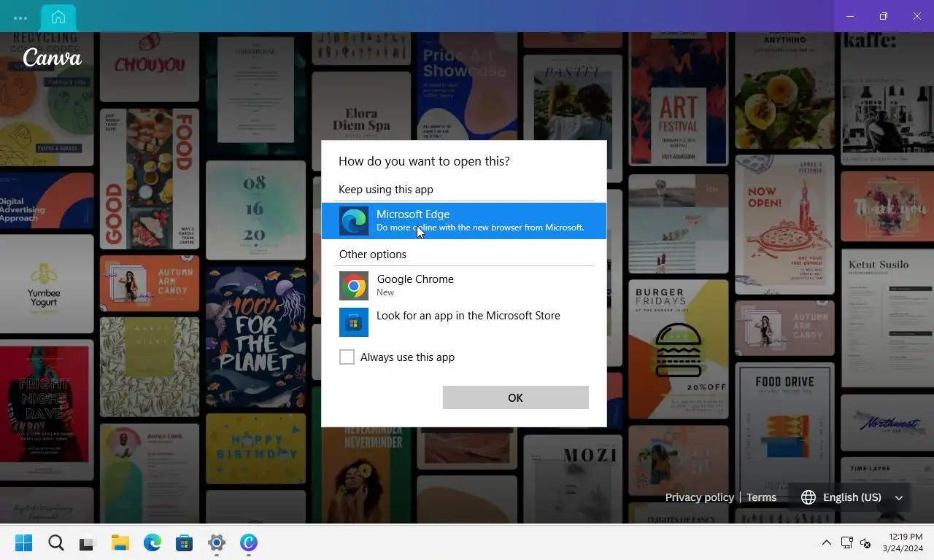934x560 pixels.
Task: Open the three-dot menu in Canva title bar
Action: (20, 17)
